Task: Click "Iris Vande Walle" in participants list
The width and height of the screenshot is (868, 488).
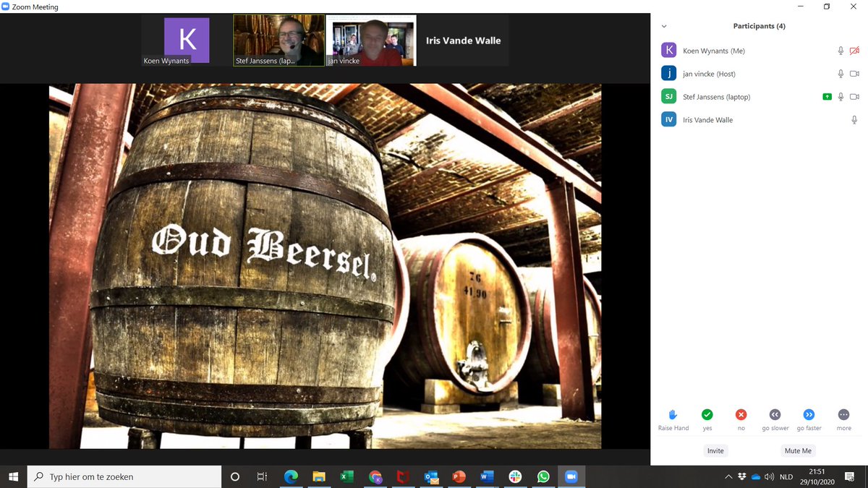Action: pos(707,120)
